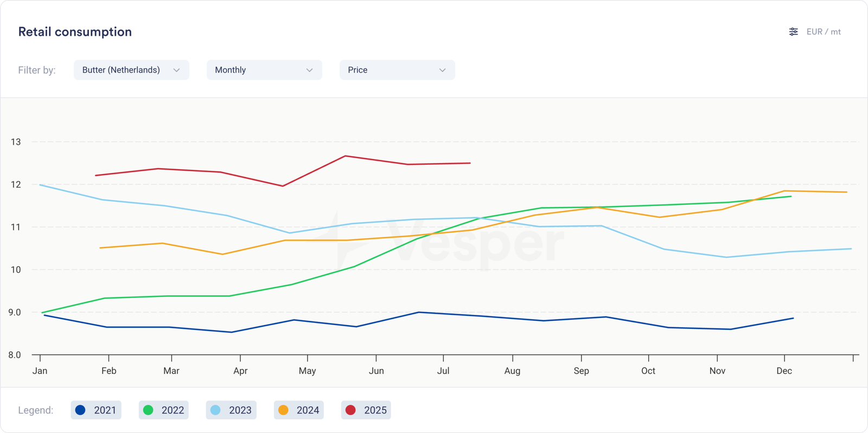Click the EUR / mt unit label
Screen dimensions: 868x433
823,32
